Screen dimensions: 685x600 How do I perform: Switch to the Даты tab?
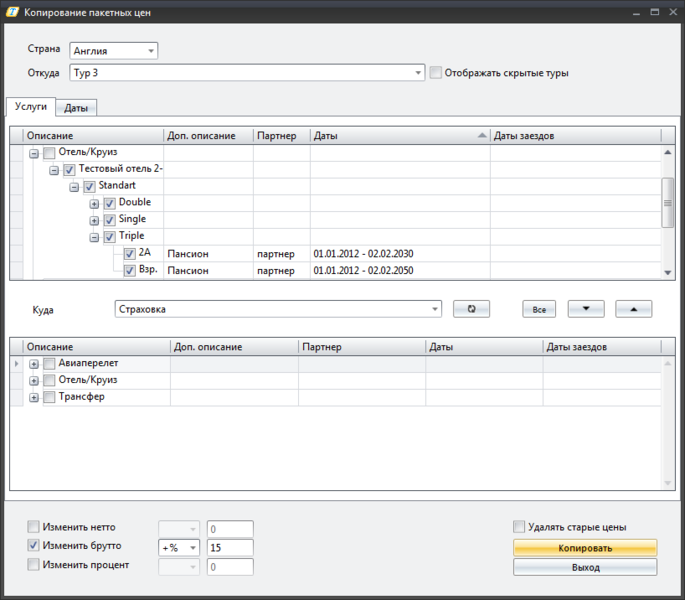tap(75, 108)
